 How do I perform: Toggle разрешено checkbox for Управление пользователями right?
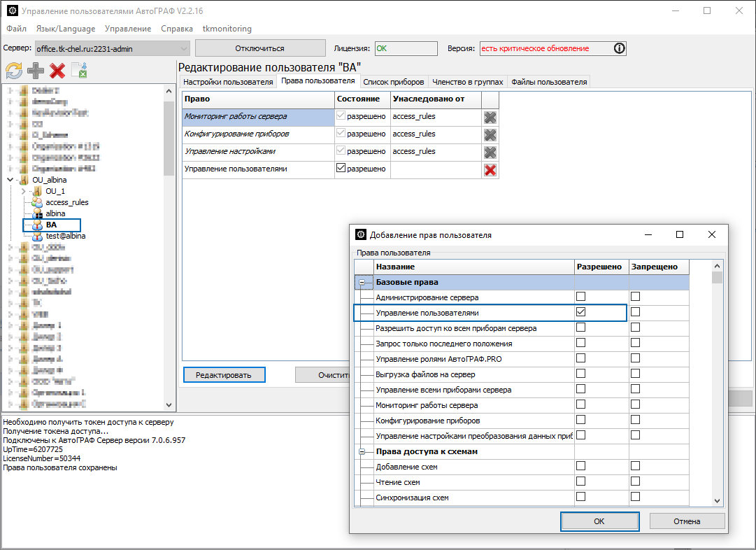click(x=341, y=168)
